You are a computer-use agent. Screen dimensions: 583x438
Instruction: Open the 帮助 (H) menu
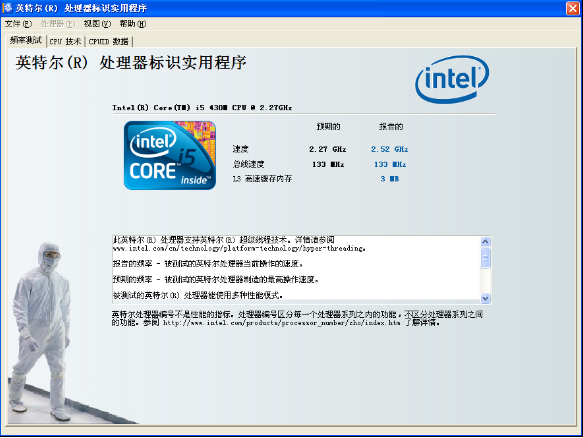pyautogui.click(x=133, y=24)
